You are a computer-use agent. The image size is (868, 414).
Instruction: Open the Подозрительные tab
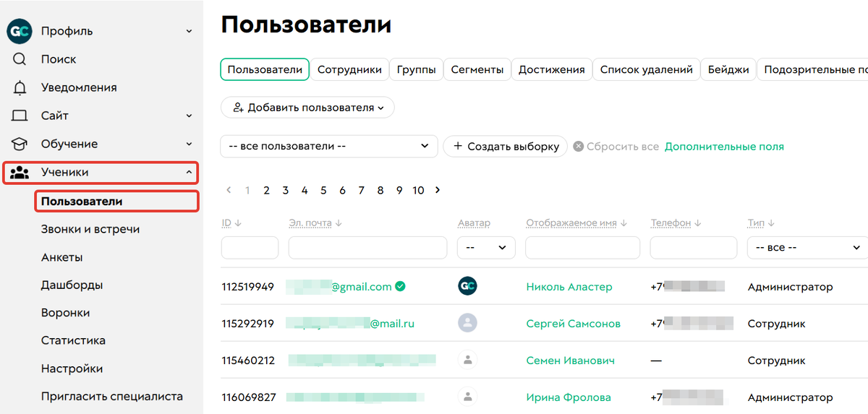tap(813, 69)
